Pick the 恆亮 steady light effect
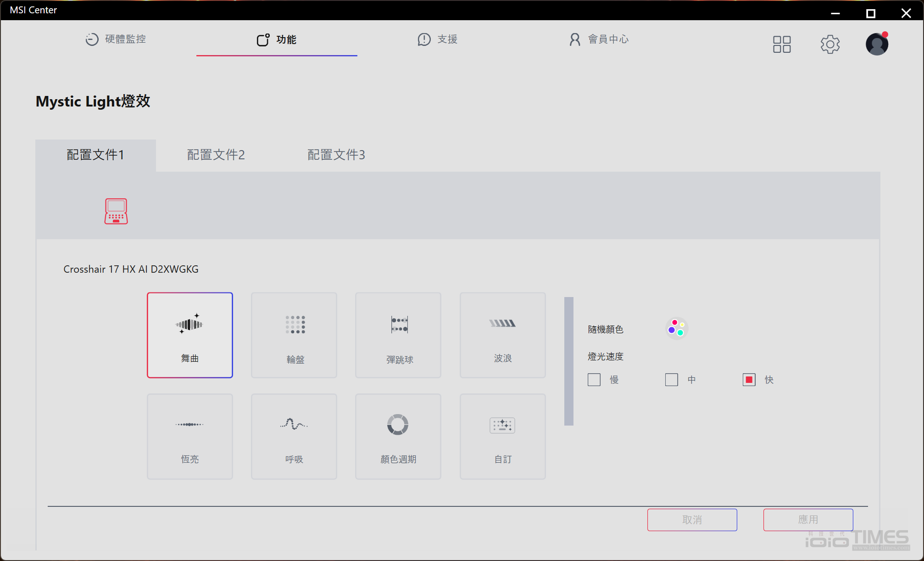 (x=189, y=437)
